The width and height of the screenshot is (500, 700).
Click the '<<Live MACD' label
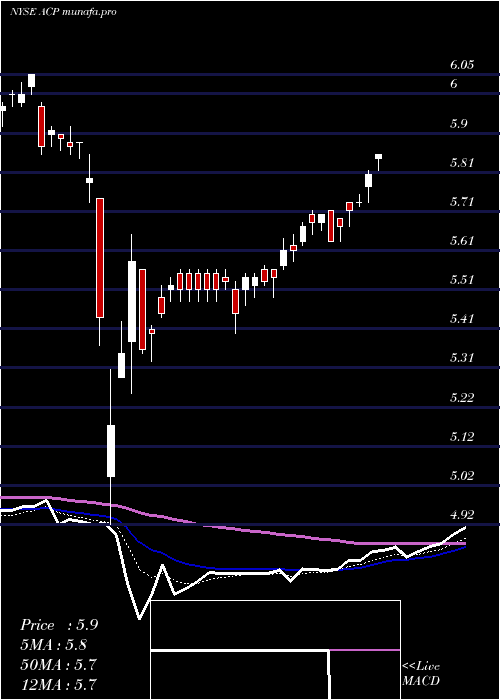[421, 673]
